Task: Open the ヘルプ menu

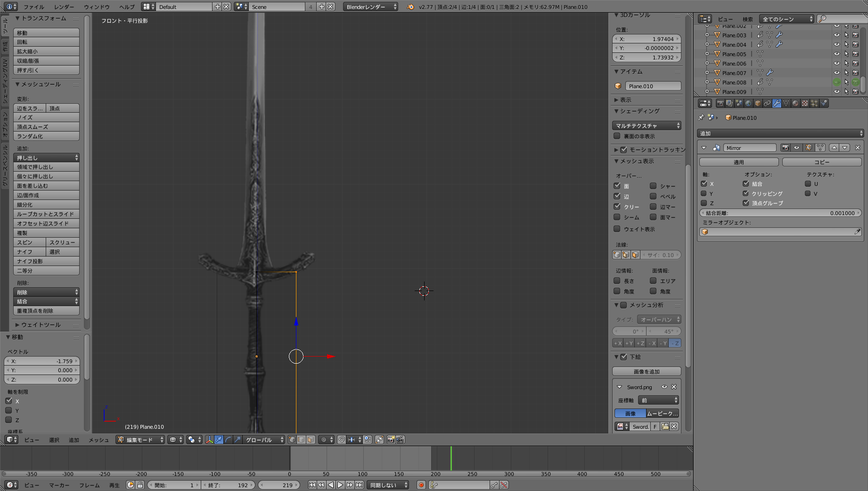Action: pos(127,7)
